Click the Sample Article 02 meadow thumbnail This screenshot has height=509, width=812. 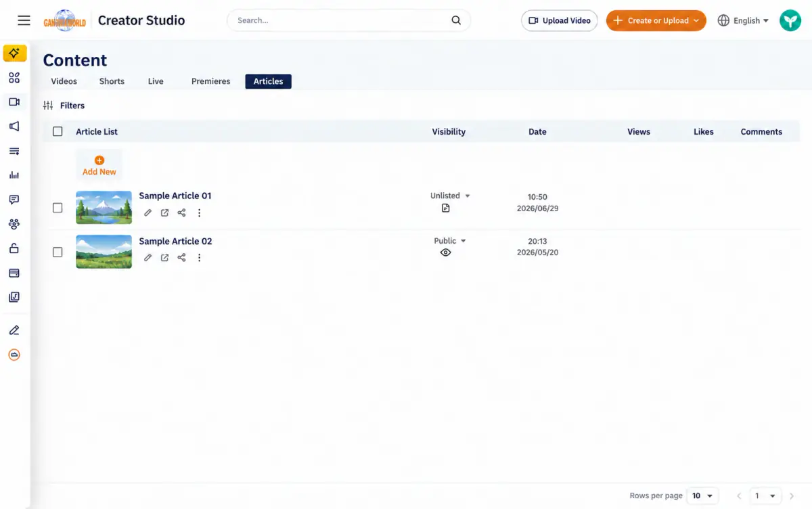[104, 252]
